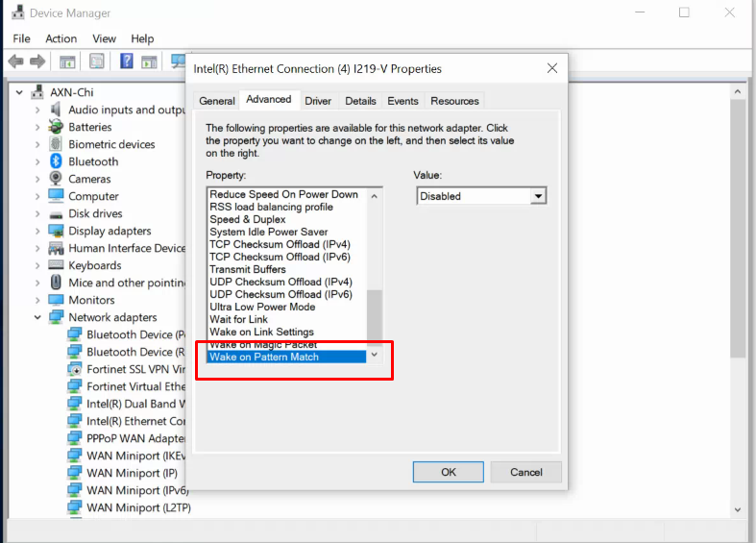Click the Forward arrow toolbar icon
Viewport: 756px width, 543px height.
point(37,62)
